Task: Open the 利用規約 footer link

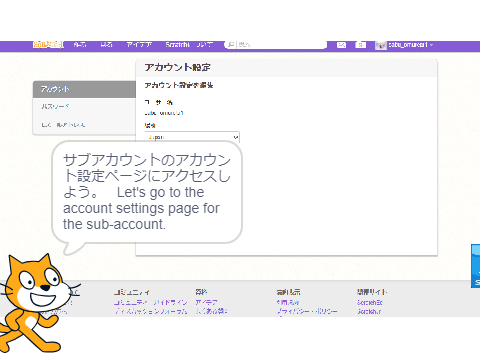Action: click(x=288, y=302)
